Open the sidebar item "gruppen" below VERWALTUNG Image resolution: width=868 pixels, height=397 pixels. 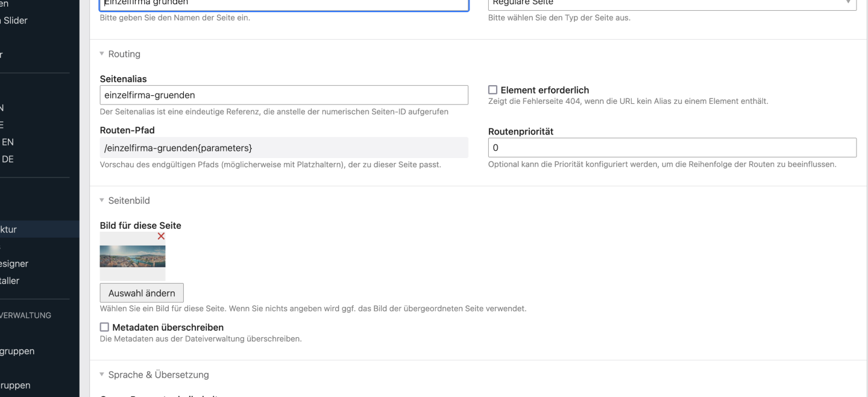click(17, 351)
